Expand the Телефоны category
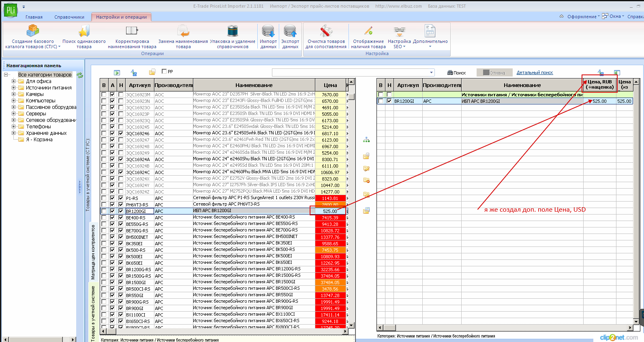This screenshot has width=644, height=342. (x=13, y=127)
